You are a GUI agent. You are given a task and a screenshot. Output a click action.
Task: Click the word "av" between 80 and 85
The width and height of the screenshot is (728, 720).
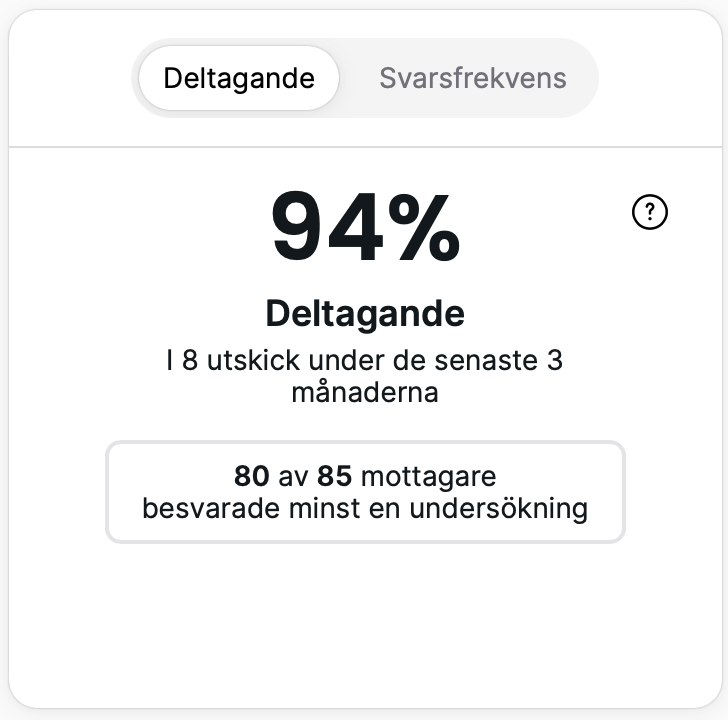(293, 475)
